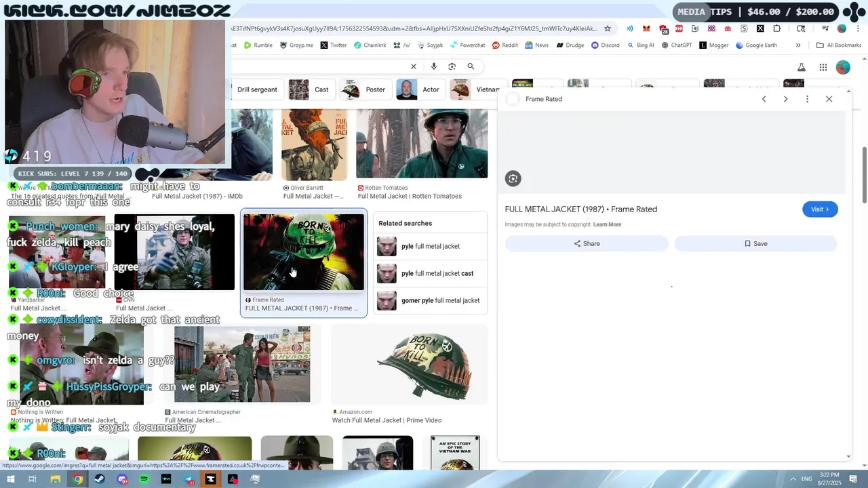The width and height of the screenshot is (868, 488).
Task: Open Discord from the taskbar
Action: click(x=122, y=479)
